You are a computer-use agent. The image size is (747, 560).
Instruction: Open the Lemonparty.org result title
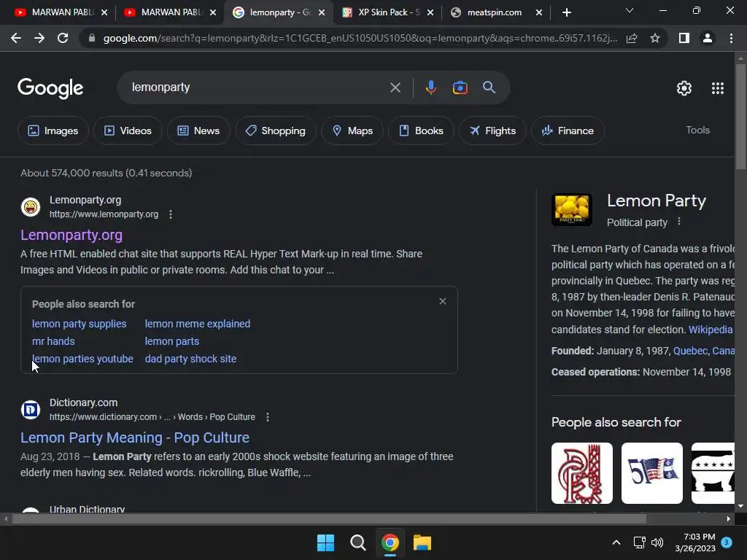coord(71,235)
